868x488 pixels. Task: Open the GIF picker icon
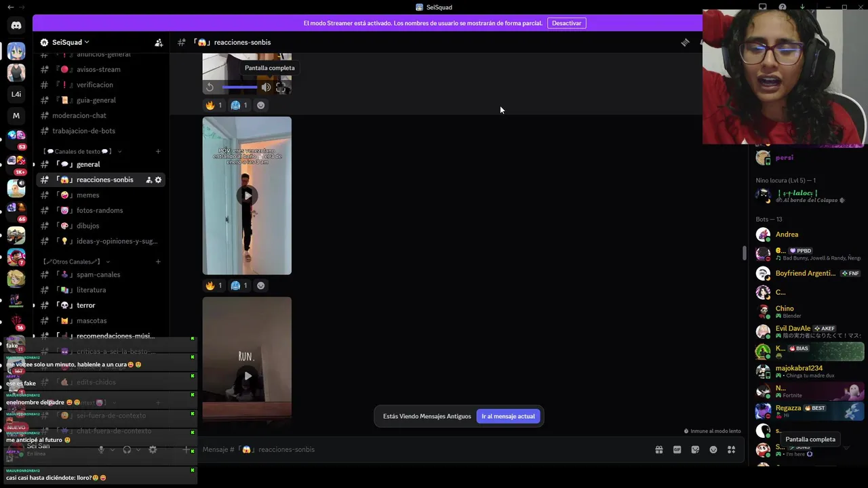coord(677,449)
